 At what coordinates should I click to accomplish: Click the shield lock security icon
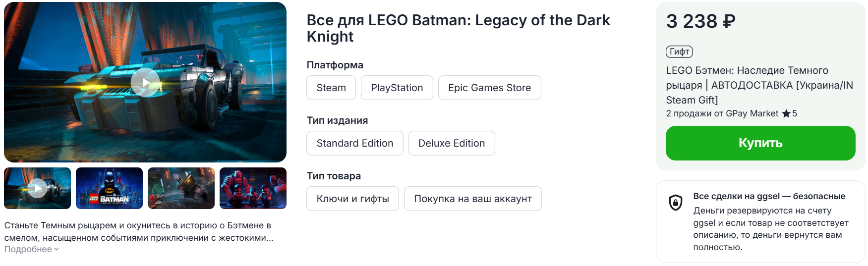point(676,202)
